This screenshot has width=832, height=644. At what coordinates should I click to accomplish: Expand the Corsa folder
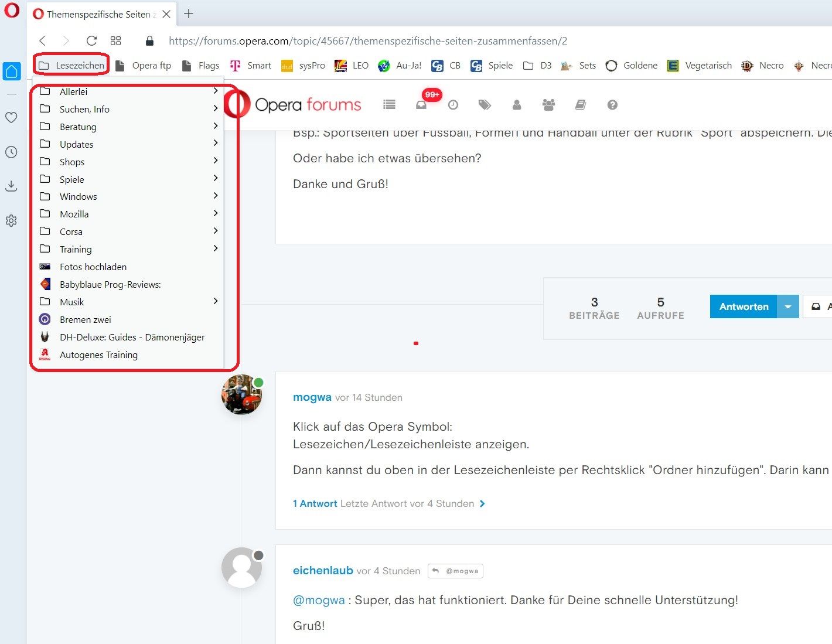pyautogui.click(x=129, y=231)
